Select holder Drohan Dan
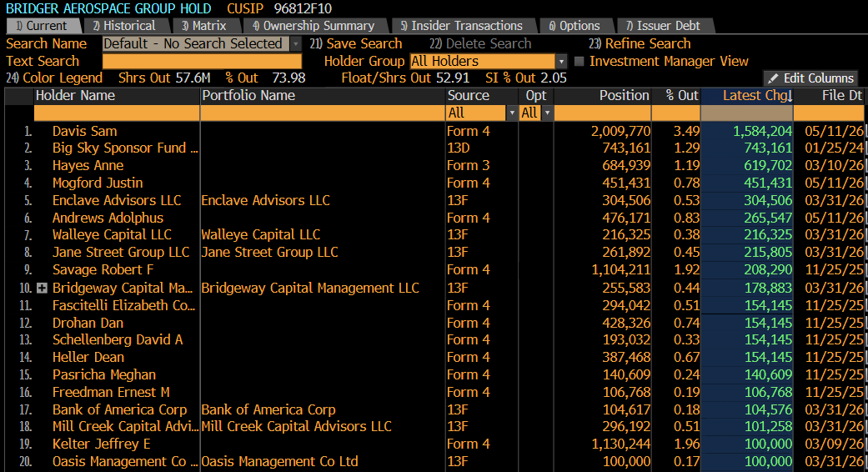This screenshot has height=472, width=868. click(x=88, y=324)
